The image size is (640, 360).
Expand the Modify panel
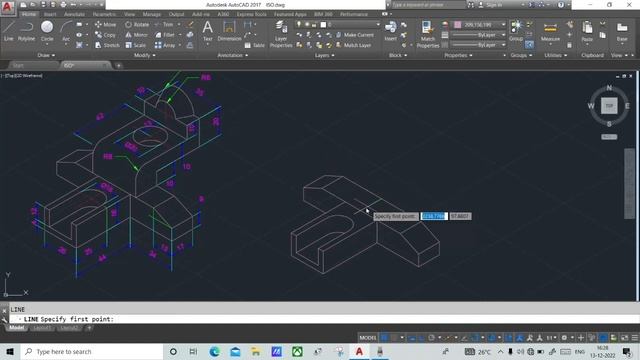[x=144, y=55]
